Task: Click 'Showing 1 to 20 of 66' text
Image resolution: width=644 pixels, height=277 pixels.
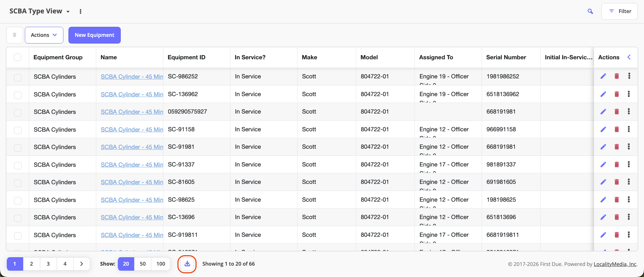Action: [x=228, y=264]
